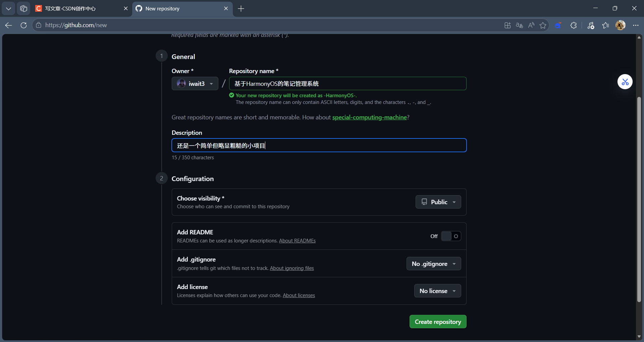View site information lock icon

coord(39,25)
